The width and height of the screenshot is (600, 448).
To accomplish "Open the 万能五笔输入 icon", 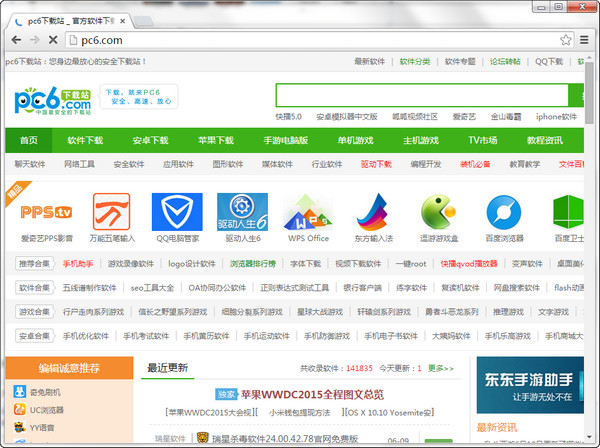I will (111, 212).
